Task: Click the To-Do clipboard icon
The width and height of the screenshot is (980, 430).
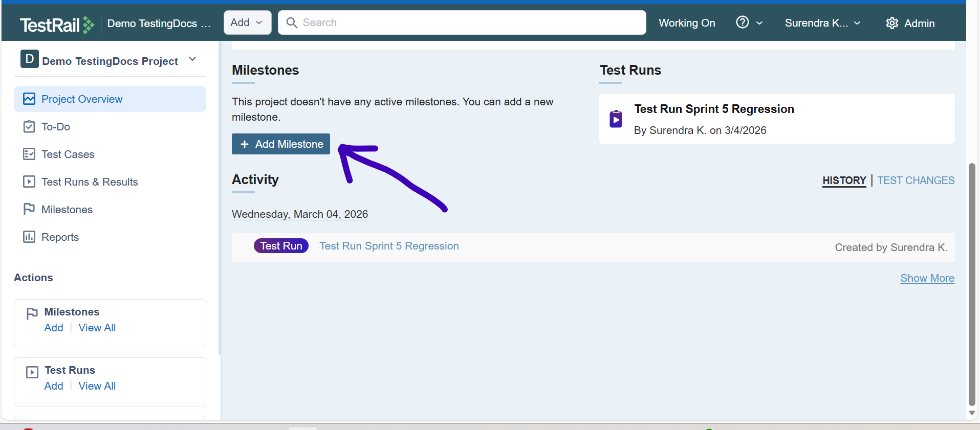Action: click(29, 127)
